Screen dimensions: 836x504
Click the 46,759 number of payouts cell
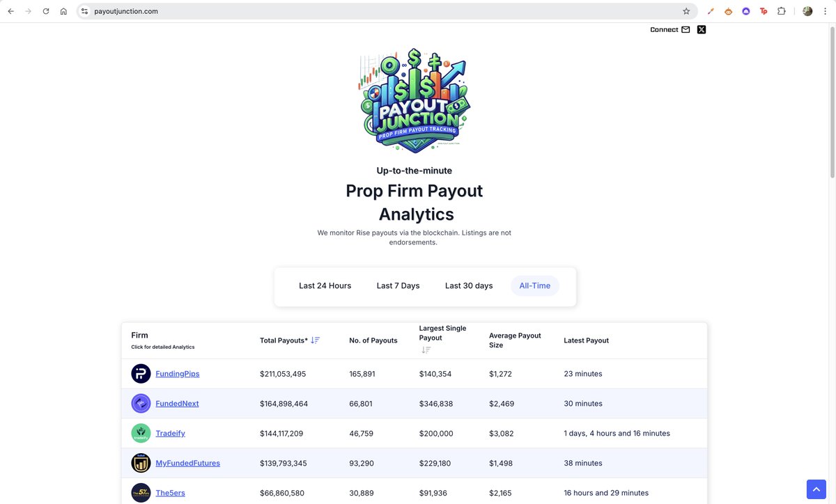[x=361, y=434]
